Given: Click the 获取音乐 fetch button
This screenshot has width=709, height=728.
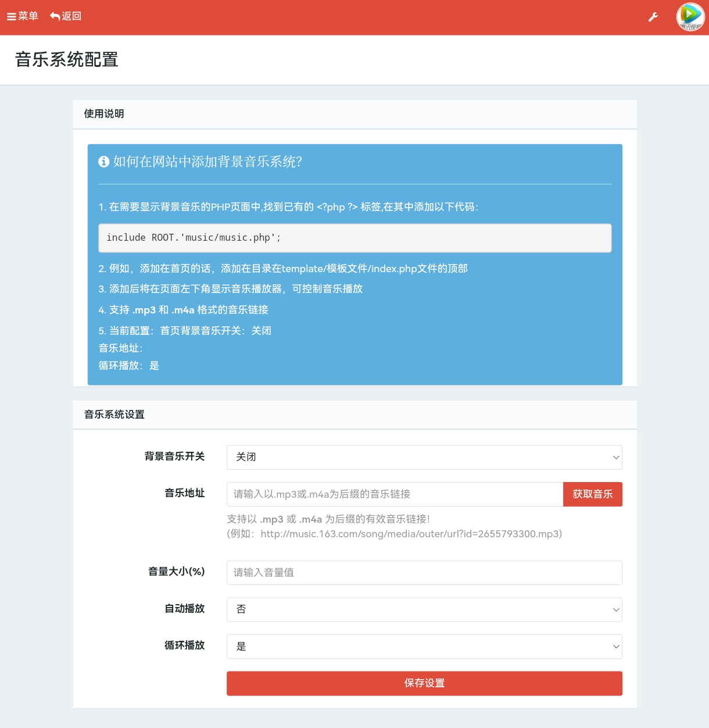Looking at the screenshot, I should click(x=593, y=494).
